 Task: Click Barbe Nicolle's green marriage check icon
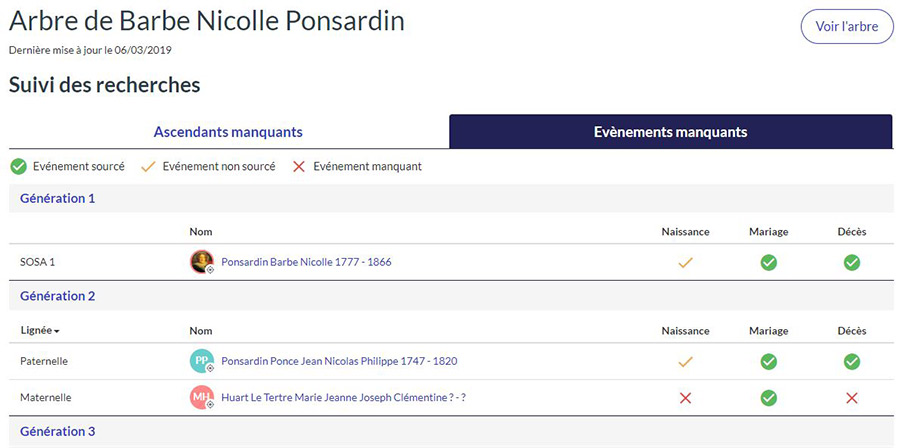[768, 263]
